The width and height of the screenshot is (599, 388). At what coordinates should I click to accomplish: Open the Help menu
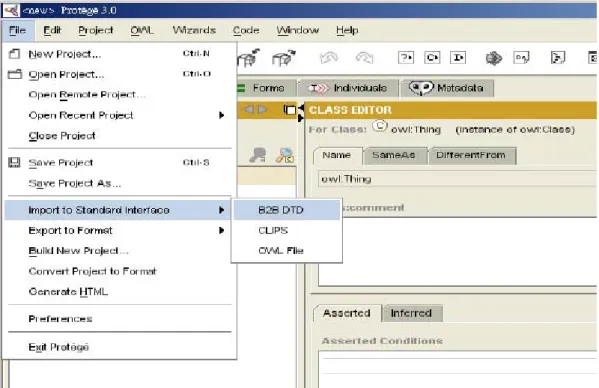347,30
